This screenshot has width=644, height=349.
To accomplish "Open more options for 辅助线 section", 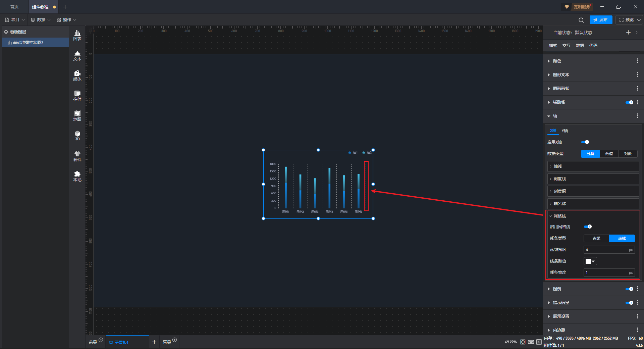I will 637,102.
